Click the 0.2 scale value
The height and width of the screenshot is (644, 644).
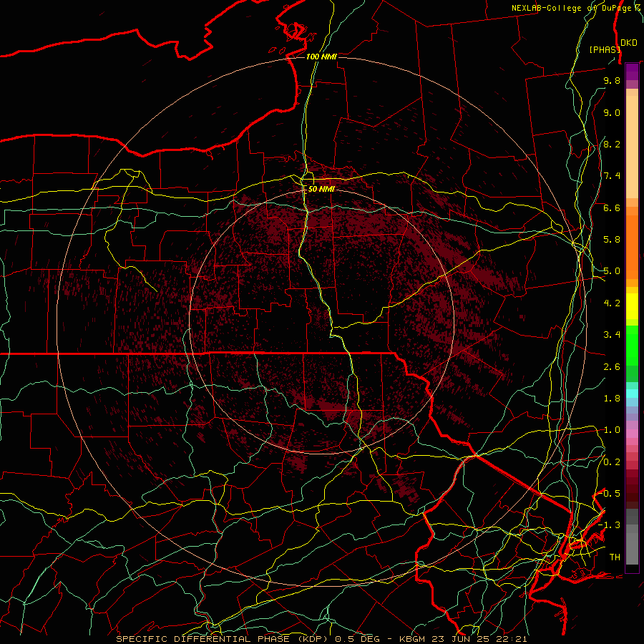[612, 462]
